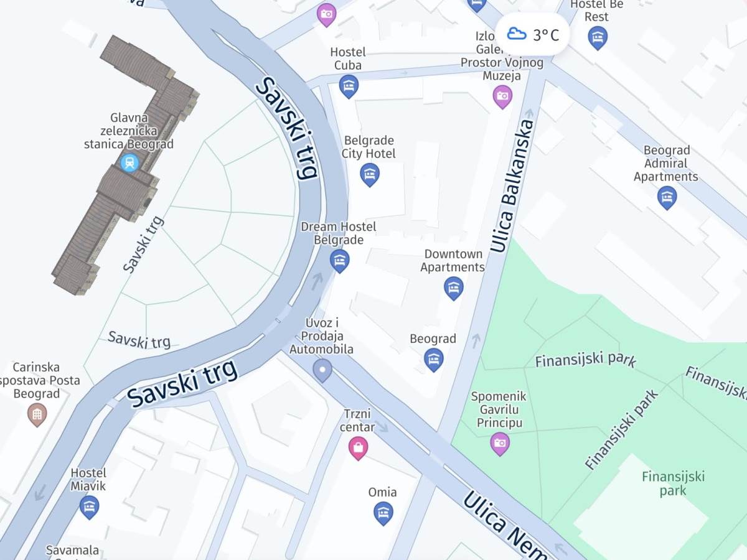Image resolution: width=747 pixels, height=560 pixels.
Task: Click the Hostel Be Rest marker
Action: 598,38
